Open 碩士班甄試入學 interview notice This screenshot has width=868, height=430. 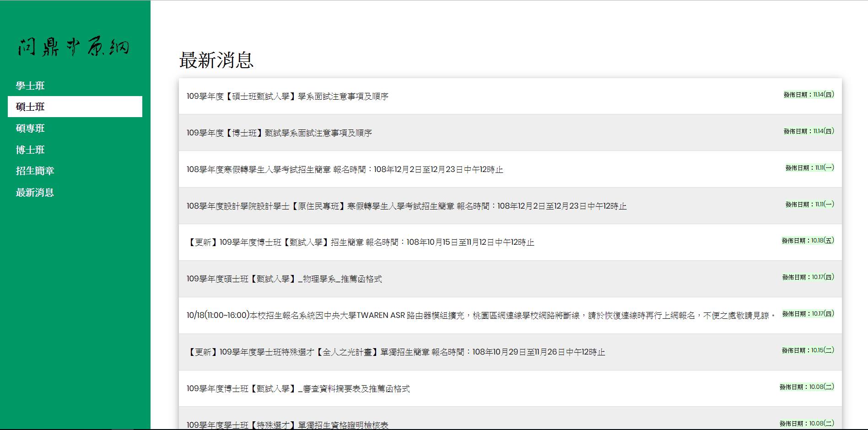[x=287, y=97]
